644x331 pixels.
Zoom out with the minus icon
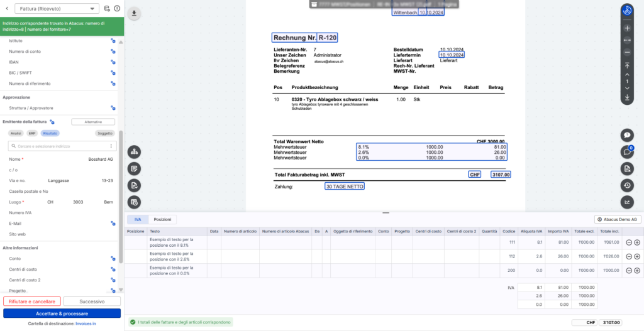click(x=627, y=52)
